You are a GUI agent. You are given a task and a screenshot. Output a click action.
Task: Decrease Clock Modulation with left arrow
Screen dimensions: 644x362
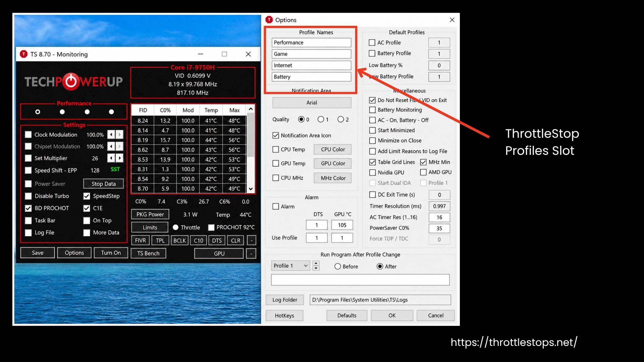pos(111,135)
